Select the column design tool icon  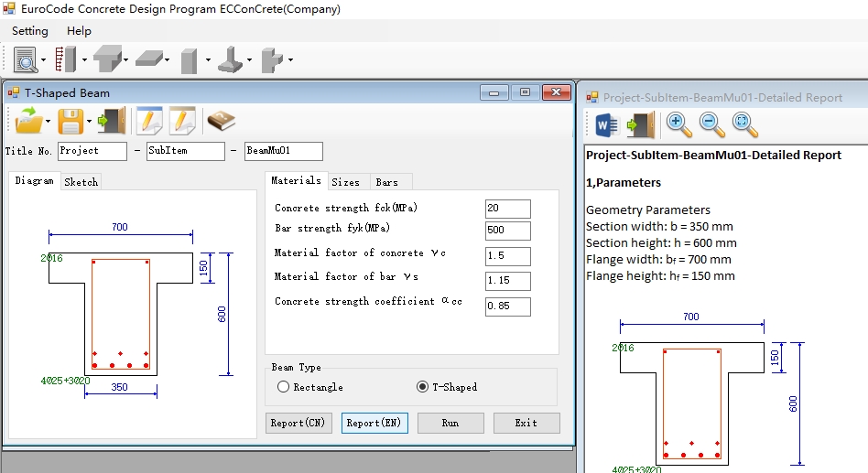pyautogui.click(x=190, y=61)
